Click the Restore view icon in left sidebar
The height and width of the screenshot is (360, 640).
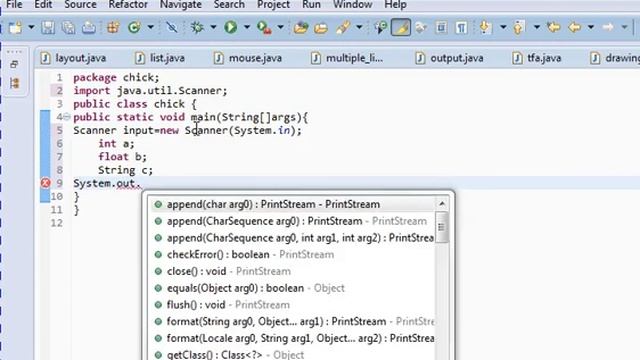point(14,64)
